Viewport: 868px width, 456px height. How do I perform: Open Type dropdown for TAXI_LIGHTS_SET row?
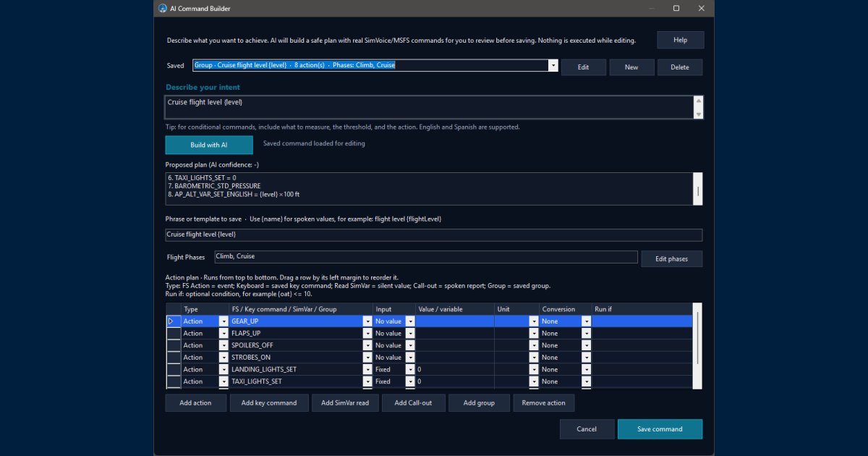click(x=224, y=381)
